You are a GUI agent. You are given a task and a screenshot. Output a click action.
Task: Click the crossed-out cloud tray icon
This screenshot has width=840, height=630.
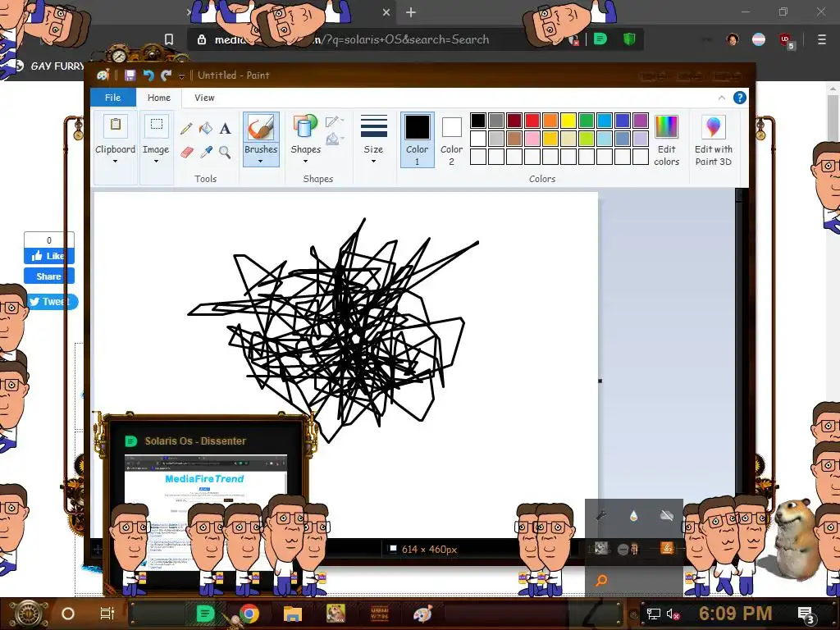[666, 515]
